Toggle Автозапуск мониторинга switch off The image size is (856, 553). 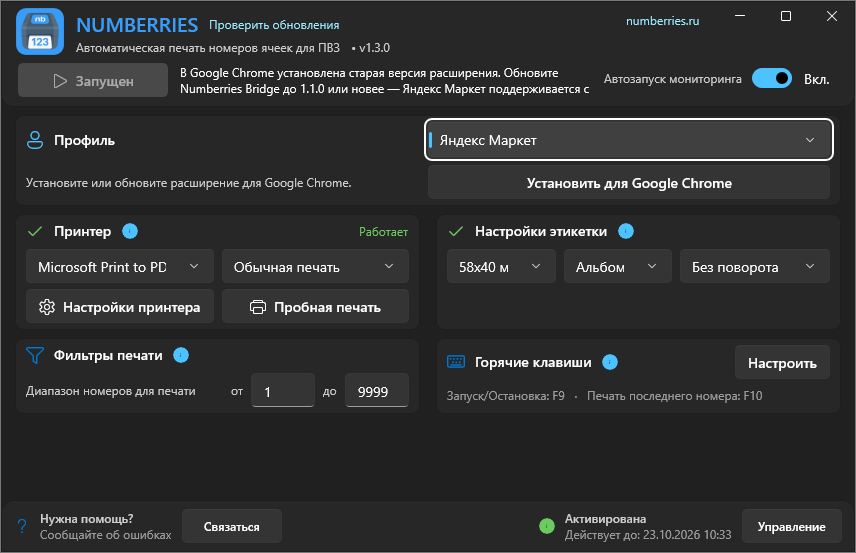coord(771,79)
